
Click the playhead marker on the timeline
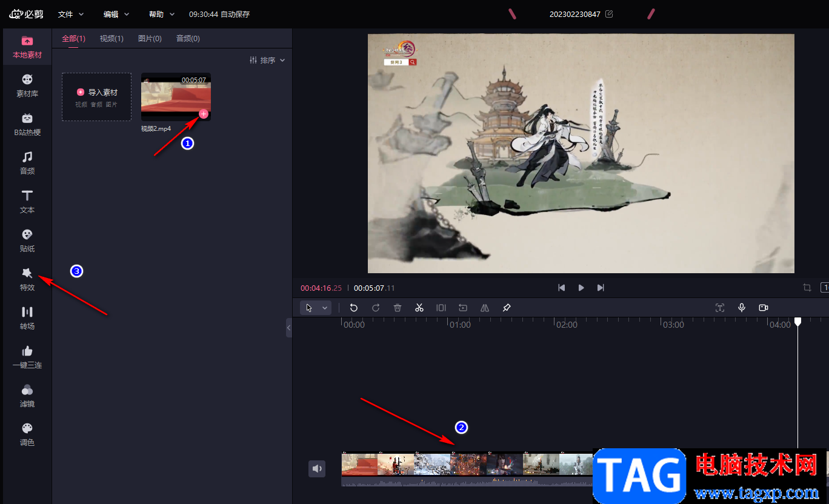point(798,322)
